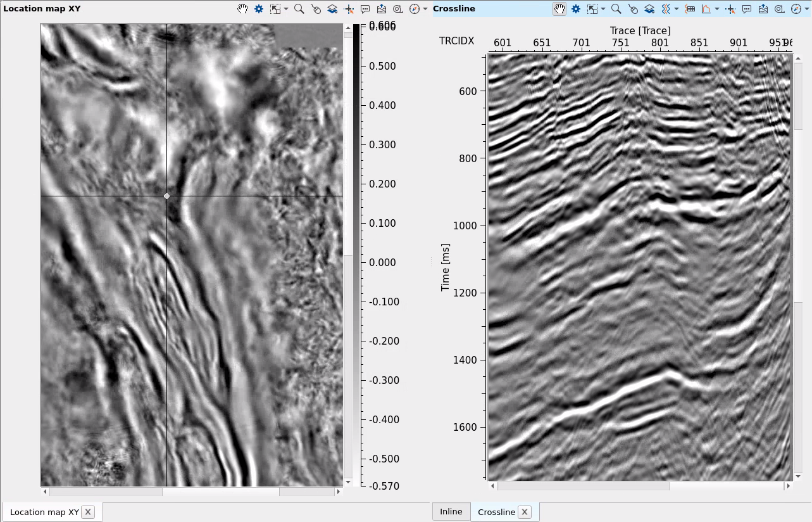
Task: Expand compass dropdown arrow in Crossline toolbar
Action: pyautogui.click(x=806, y=9)
